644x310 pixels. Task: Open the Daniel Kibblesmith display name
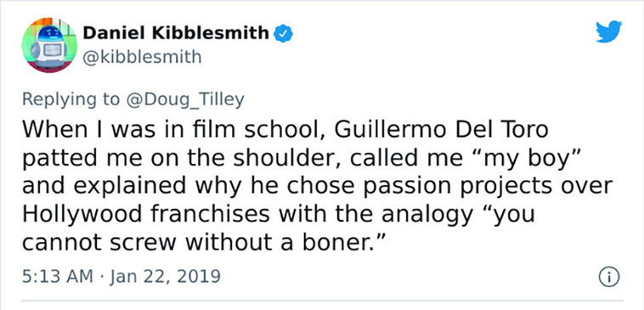(x=176, y=33)
